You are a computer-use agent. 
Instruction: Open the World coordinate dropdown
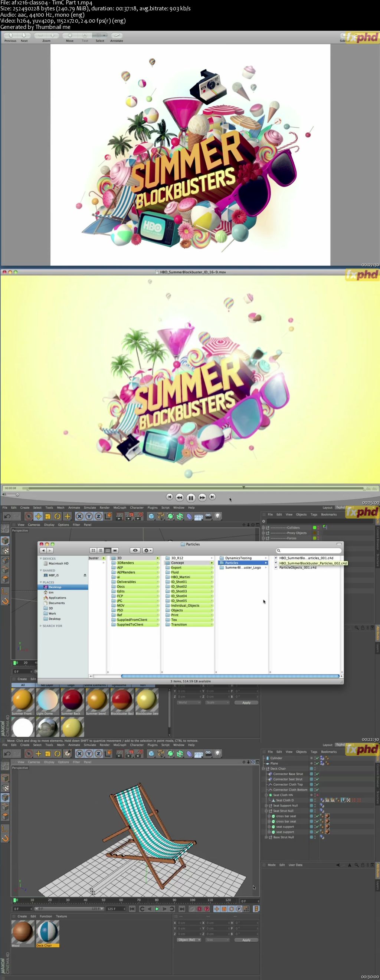coord(189,703)
